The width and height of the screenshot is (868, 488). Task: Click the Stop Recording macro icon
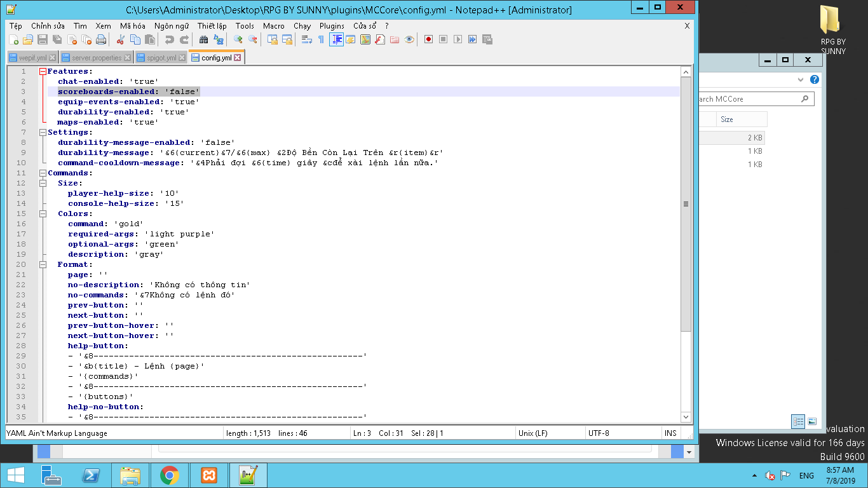(x=444, y=39)
